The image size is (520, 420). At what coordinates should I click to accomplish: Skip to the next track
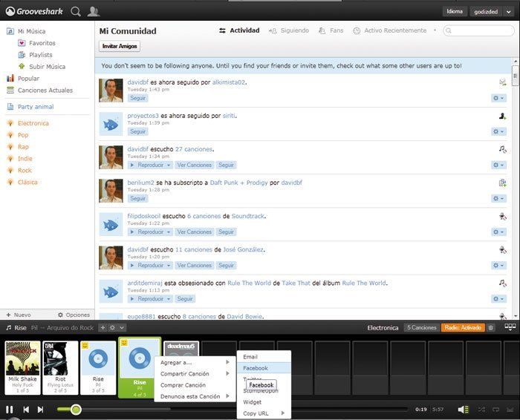pos(40,410)
